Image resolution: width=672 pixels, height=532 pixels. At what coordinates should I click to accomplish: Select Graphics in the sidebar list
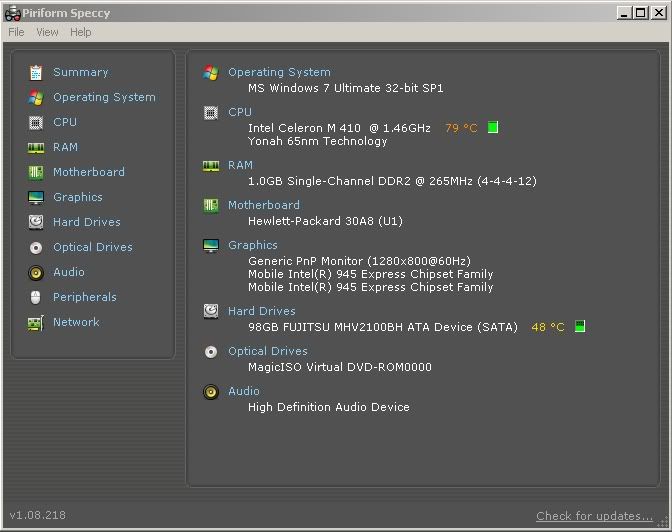(x=78, y=197)
